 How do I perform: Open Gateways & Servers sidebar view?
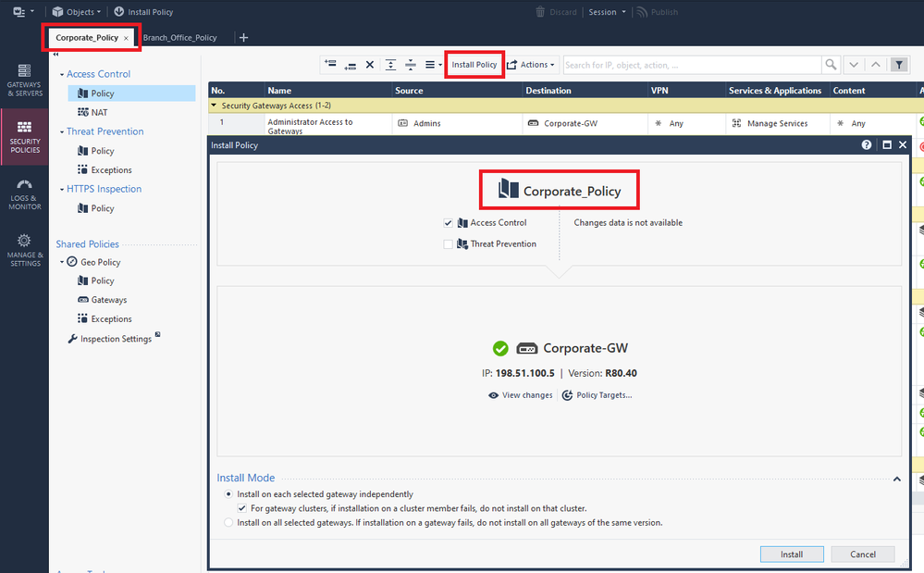point(24,81)
